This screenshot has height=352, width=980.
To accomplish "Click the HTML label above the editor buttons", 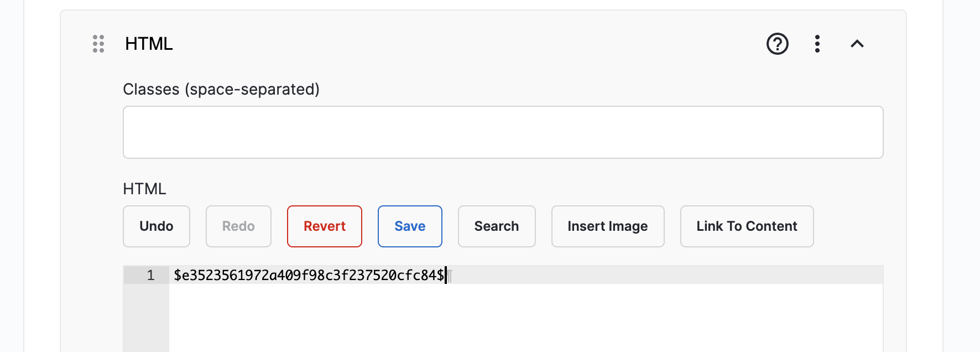I will [x=144, y=189].
